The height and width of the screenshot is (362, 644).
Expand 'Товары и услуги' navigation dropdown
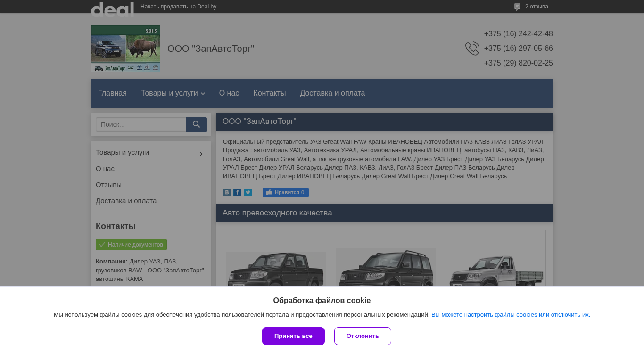click(173, 93)
